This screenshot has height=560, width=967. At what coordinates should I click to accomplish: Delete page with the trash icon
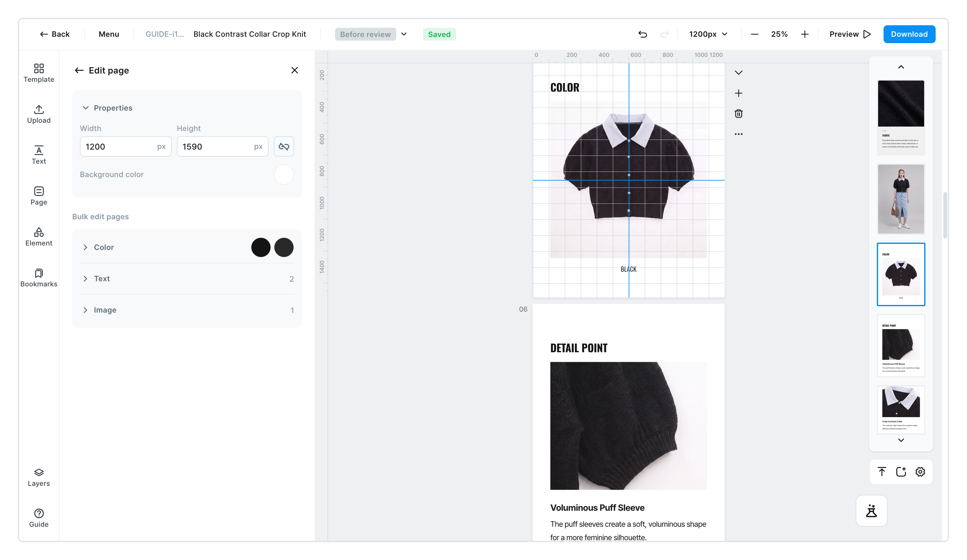739,113
